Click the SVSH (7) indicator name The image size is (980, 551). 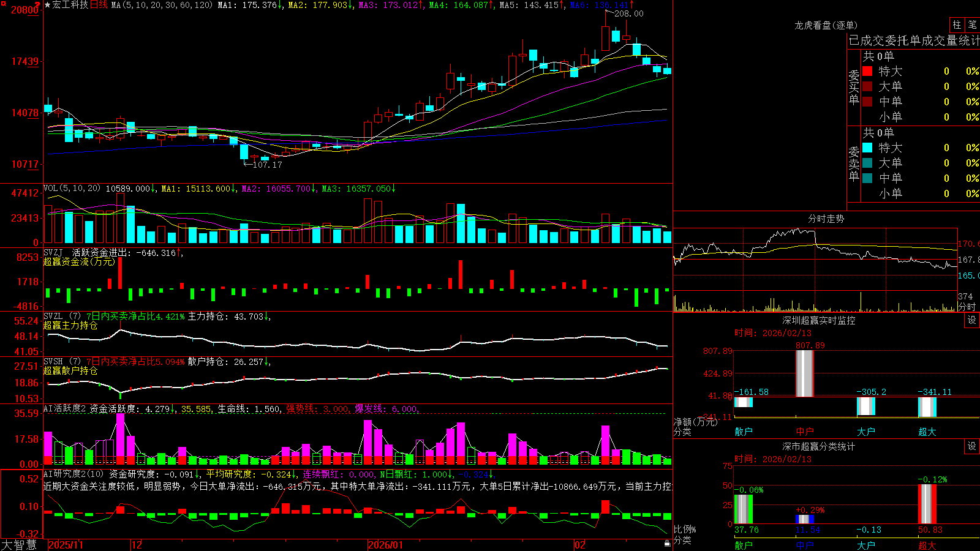[x=62, y=362]
